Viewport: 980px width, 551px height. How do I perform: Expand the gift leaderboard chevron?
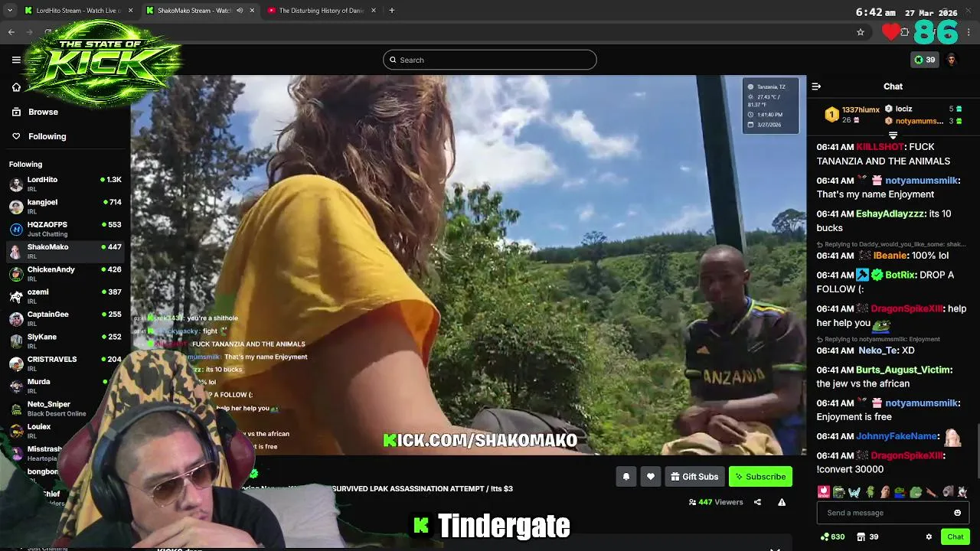click(x=893, y=135)
